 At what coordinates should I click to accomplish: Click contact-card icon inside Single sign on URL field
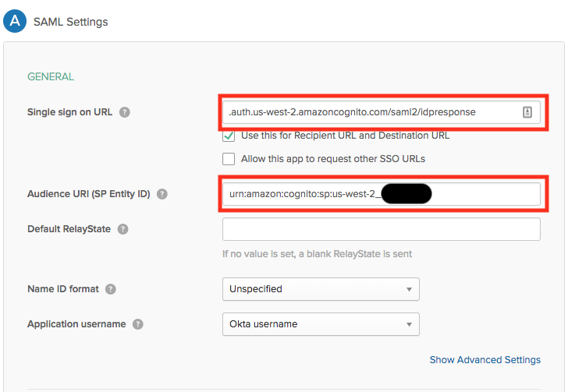[x=527, y=112]
